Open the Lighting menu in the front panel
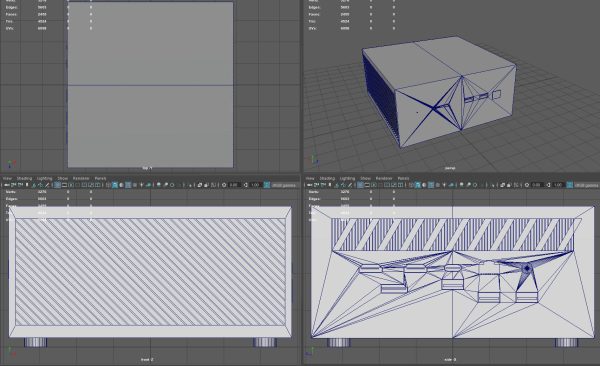Viewport: 600px width, 366px height. (x=44, y=178)
